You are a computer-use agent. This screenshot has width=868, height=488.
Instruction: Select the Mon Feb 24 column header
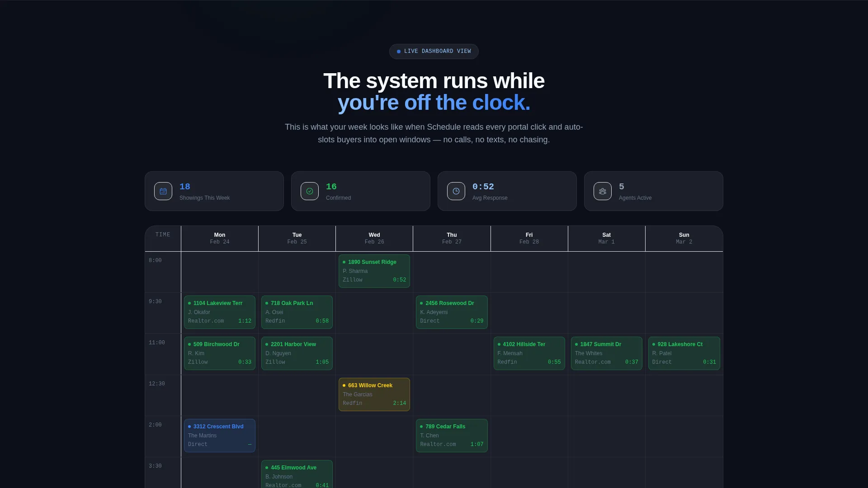(x=220, y=238)
